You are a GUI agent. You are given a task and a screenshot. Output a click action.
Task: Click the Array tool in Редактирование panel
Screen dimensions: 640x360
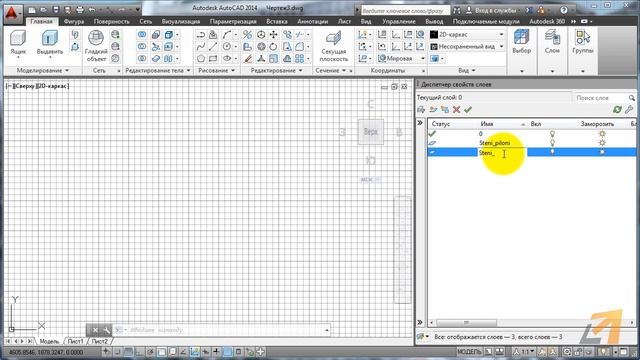point(300,58)
